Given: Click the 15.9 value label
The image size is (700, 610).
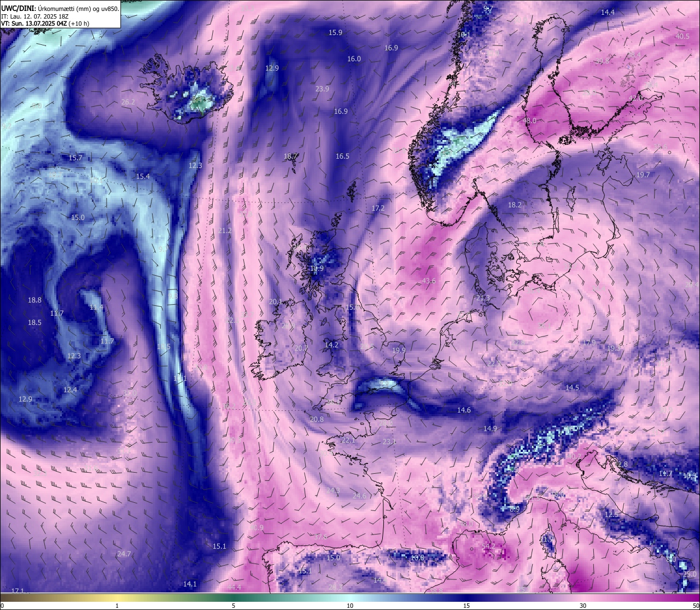Looking at the screenshot, I should 335,32.
